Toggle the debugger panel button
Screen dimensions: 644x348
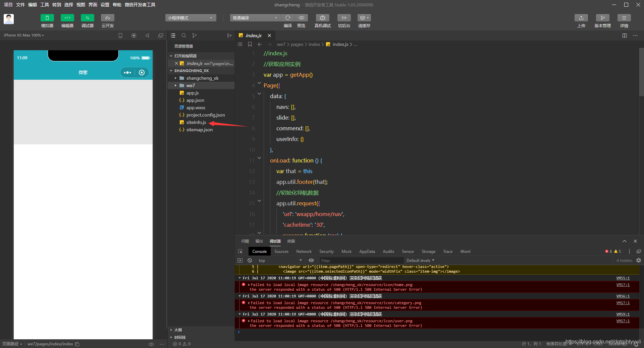(x=87, y=18)
